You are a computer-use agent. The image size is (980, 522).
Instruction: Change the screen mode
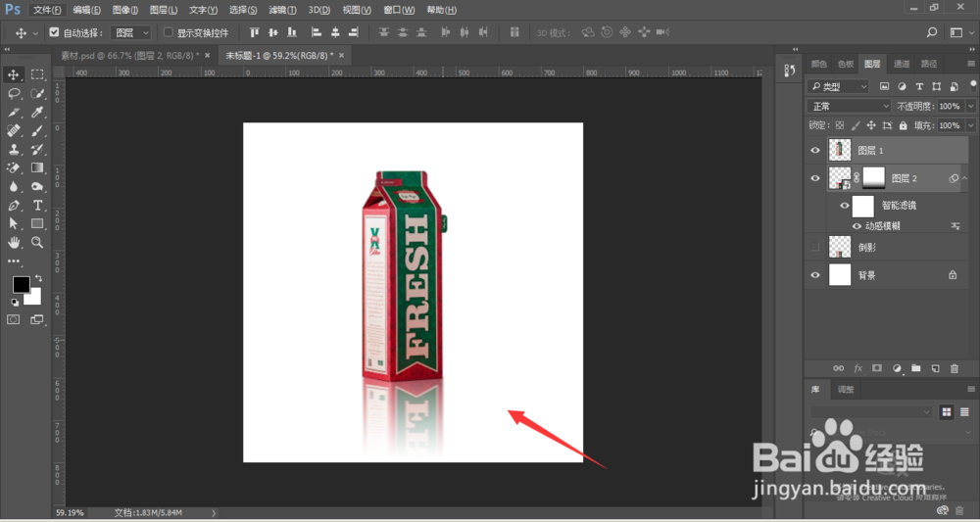pos(37,319)
